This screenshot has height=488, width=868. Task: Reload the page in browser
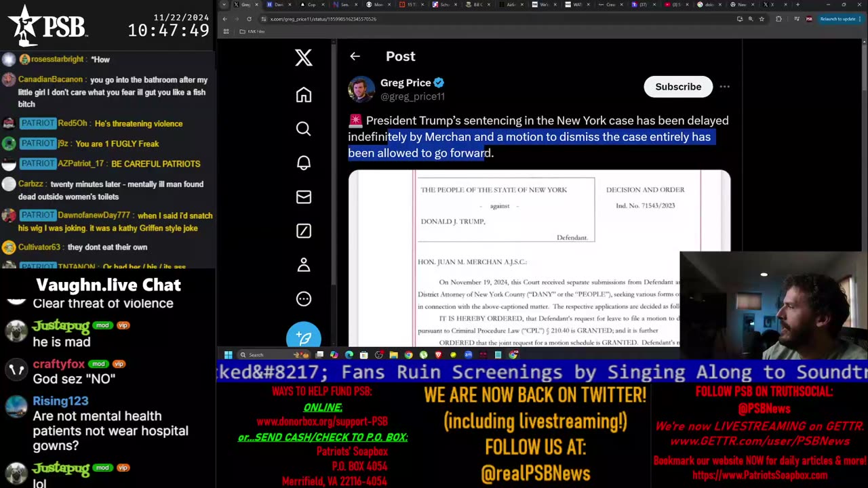point(249,19)
